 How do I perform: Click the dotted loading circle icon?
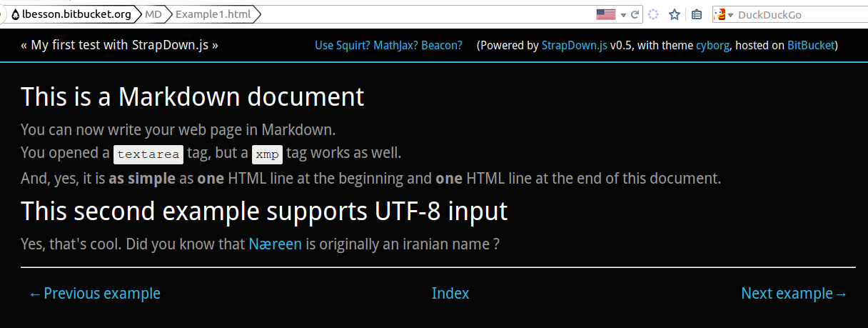(x=652, y=14)
